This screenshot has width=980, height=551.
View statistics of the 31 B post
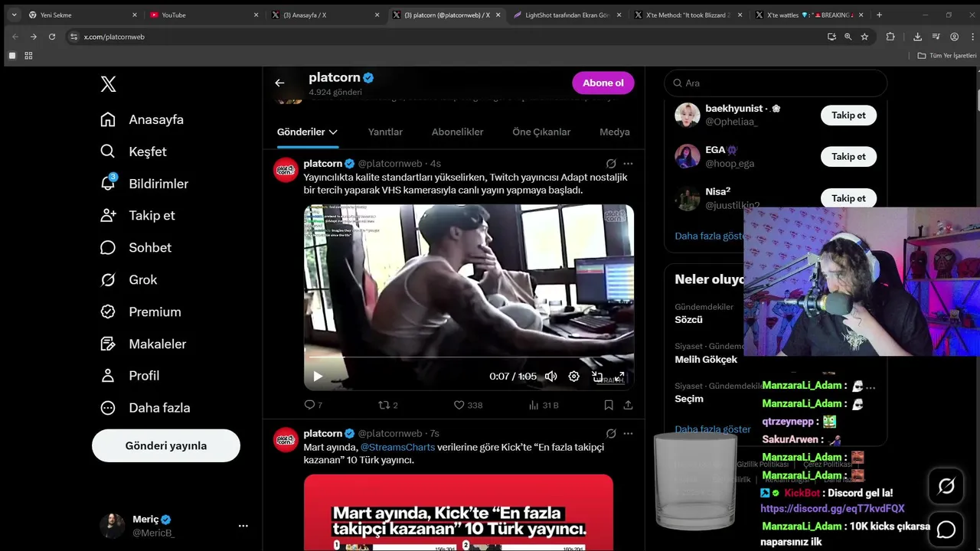pyautogui.click(x=543, y=405)
